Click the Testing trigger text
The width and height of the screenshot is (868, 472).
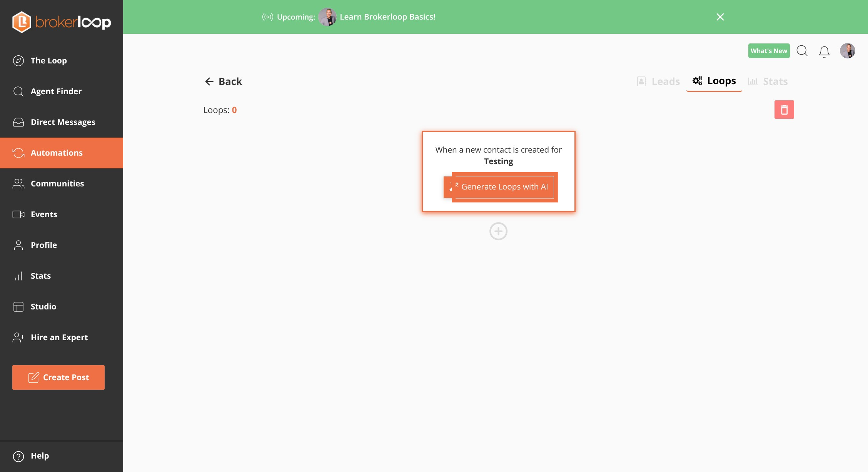[499, 161]
